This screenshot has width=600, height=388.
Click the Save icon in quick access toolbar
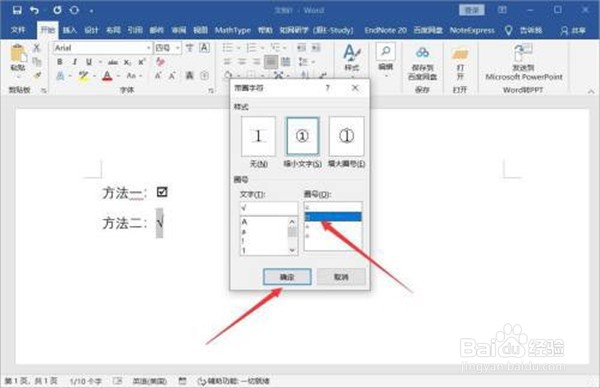point(17,10)
